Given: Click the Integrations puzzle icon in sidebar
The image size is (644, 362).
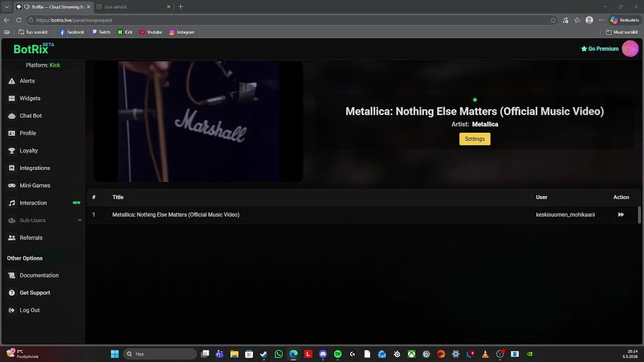Looking at the screenshot, I should [12, 168].
